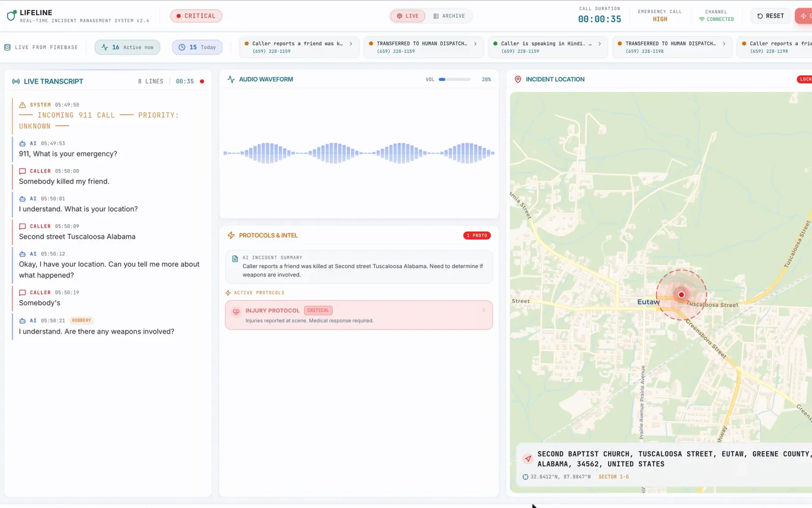Click the Critical tag on Injury Protocol
Screen dimensions: 812x508
pos(318,310)
